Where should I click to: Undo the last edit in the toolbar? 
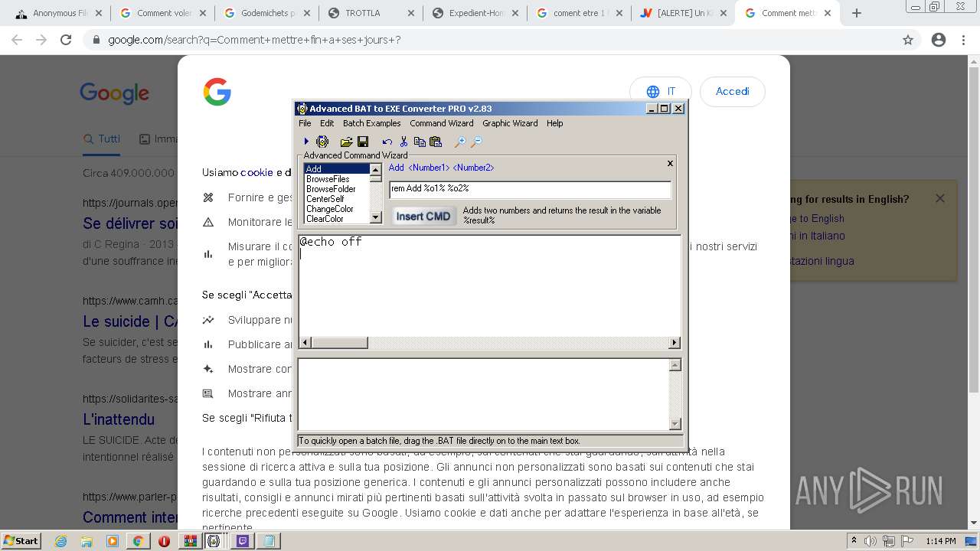pos(387,142)
